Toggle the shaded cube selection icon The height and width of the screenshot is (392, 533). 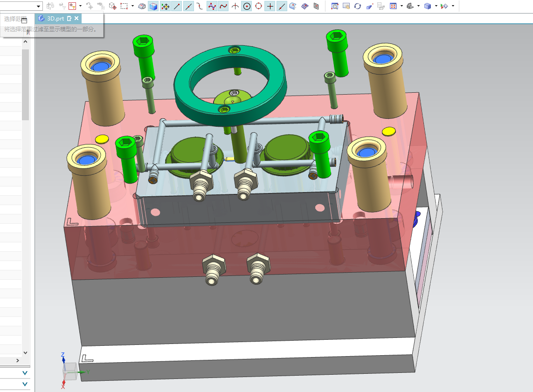pyautogui.click(x=153, y=6)
